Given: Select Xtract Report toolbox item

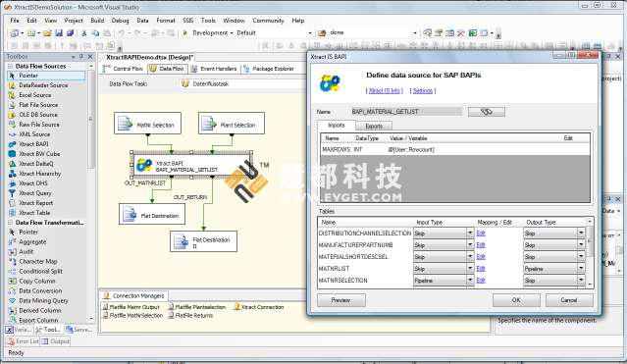Looking at the screenshot, I should (35, 203).
